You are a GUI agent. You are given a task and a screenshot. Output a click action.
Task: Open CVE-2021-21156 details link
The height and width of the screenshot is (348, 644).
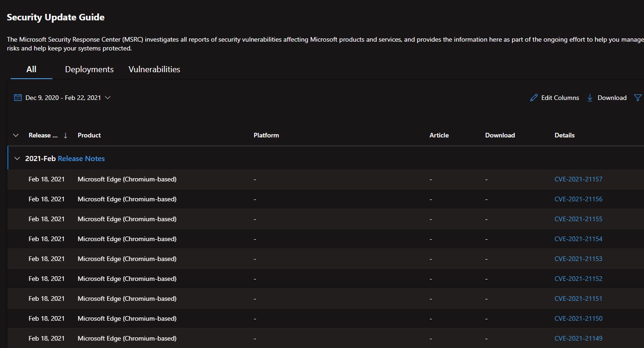[x=578, y=199]
